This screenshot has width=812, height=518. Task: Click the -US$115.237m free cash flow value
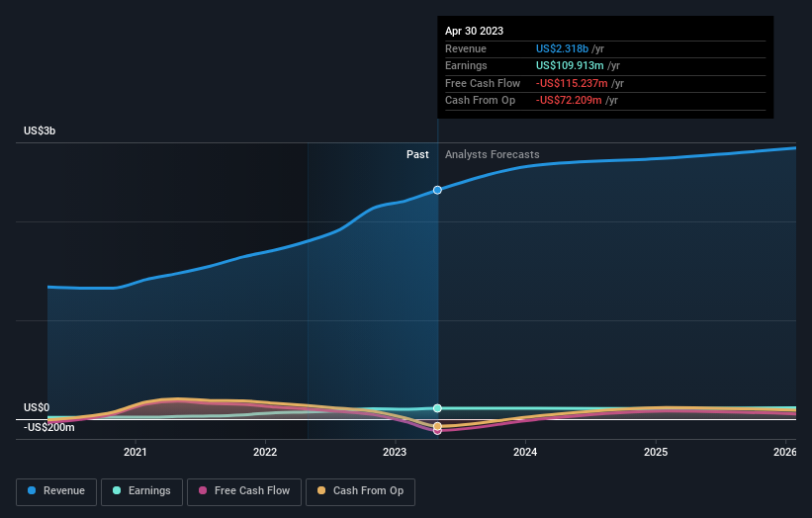[x=572, y=83]
